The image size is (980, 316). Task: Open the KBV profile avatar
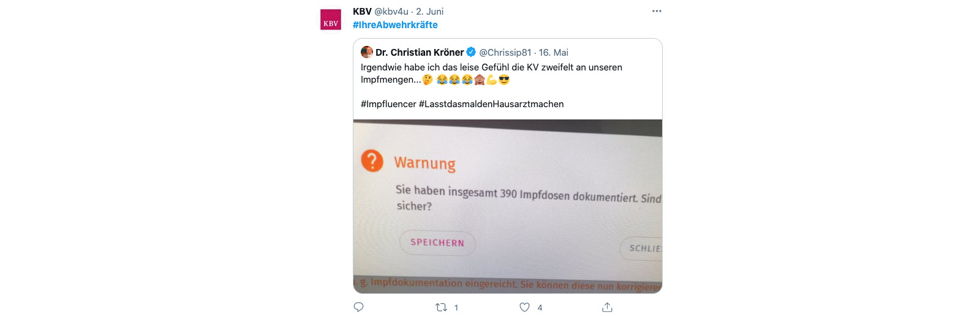[331, 20]
